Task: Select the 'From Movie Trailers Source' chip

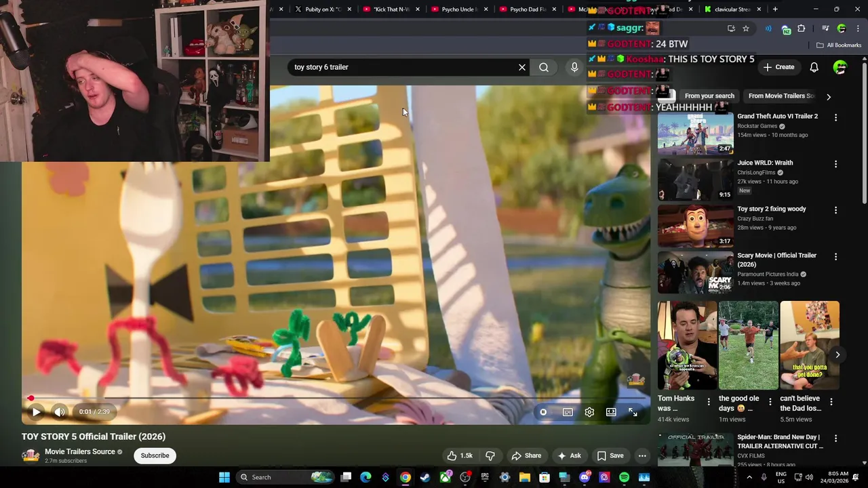Action: tap(781, 96)
